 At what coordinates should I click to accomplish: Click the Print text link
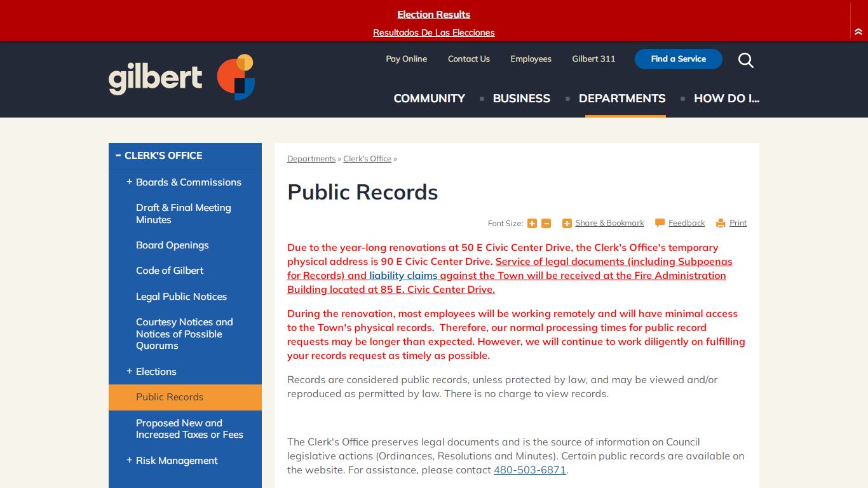(738, 223)
